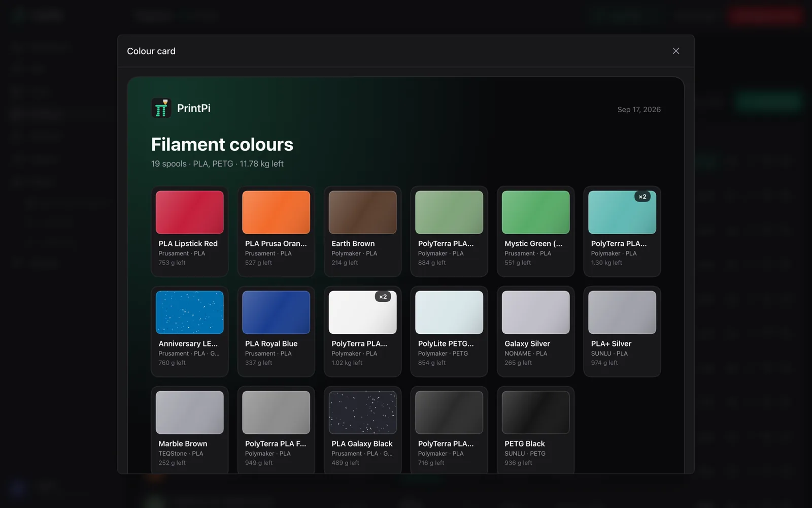
Task: Select the PLA Galaxy Black starry swatch
Action: click(363, 412)
